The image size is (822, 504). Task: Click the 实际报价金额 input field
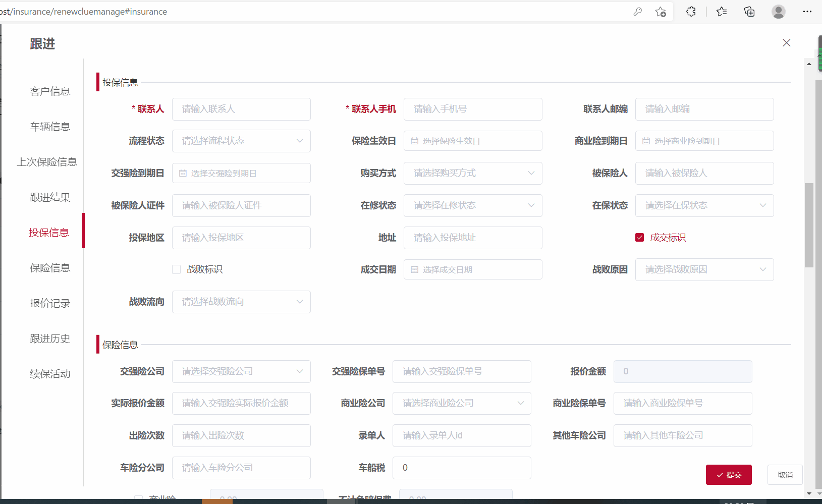(x=241, y=403)
